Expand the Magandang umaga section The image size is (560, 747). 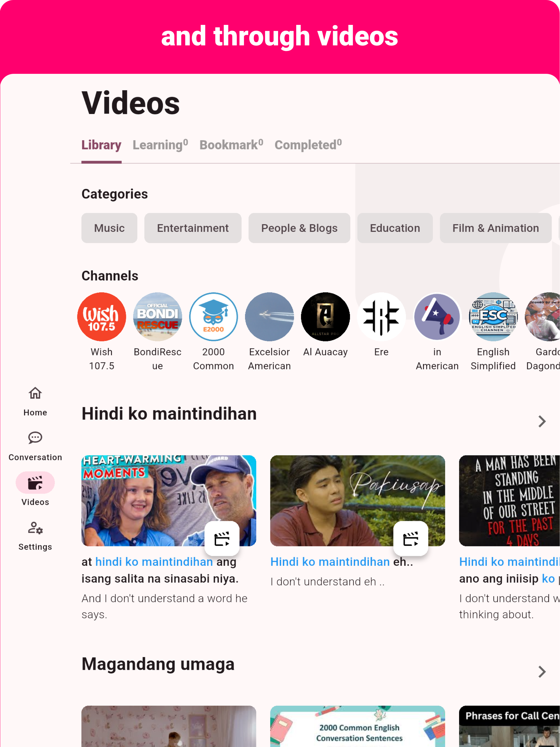542,672
